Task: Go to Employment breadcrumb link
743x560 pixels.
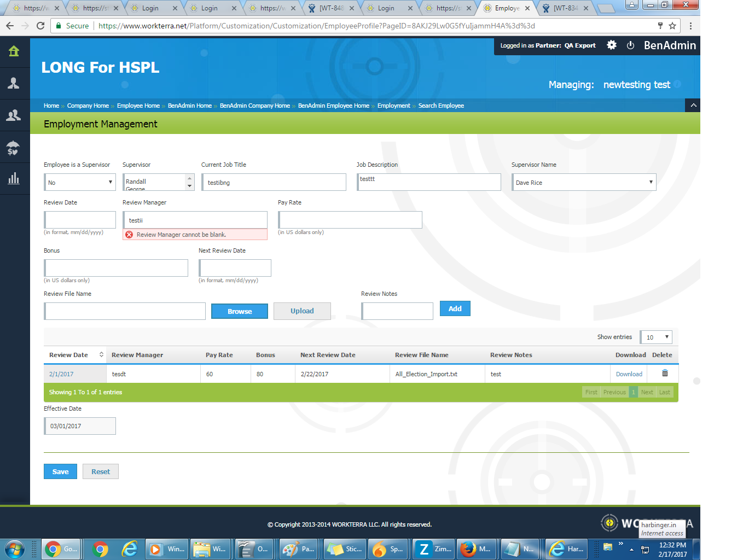Action: [393, 106]
